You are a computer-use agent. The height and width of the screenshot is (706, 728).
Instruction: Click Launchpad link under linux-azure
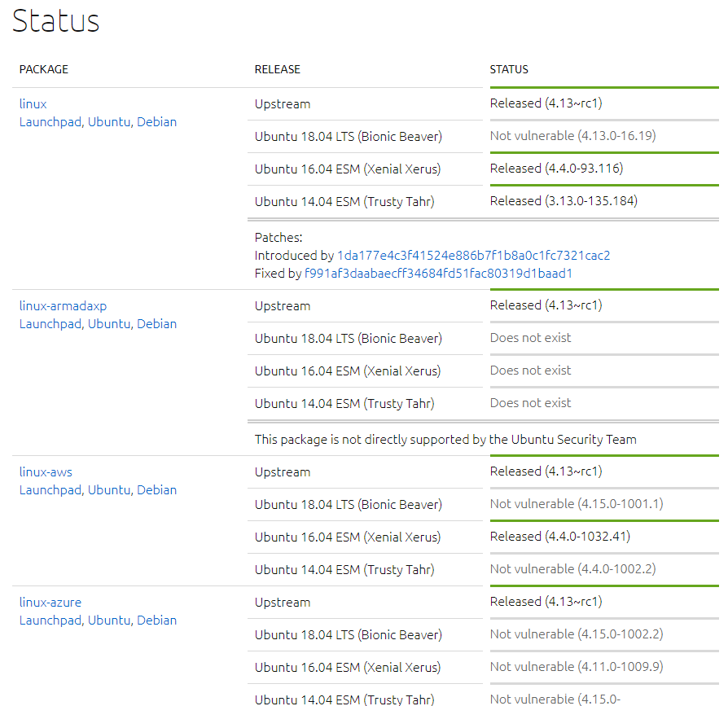point(50,620)
